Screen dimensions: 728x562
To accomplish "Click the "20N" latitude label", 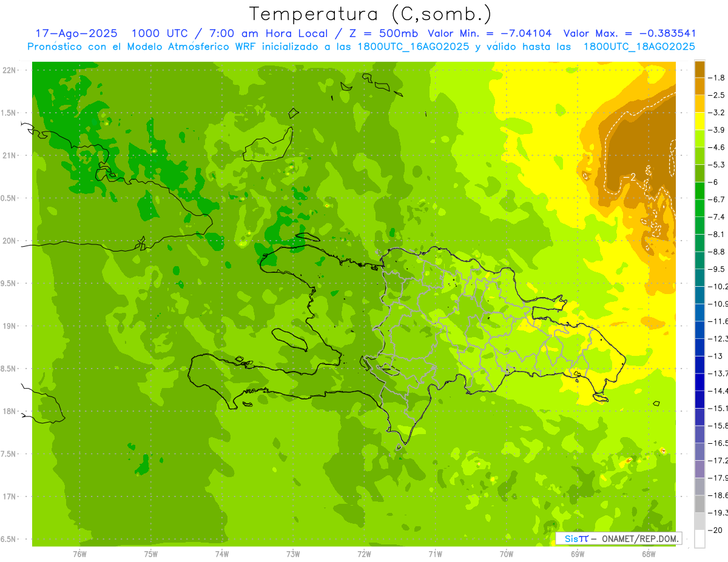I will coord(10,241).
